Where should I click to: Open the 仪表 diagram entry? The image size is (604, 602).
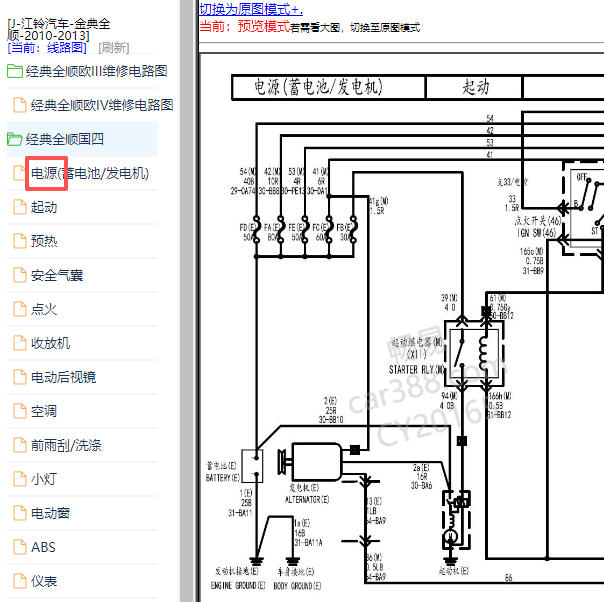[44, 581]
